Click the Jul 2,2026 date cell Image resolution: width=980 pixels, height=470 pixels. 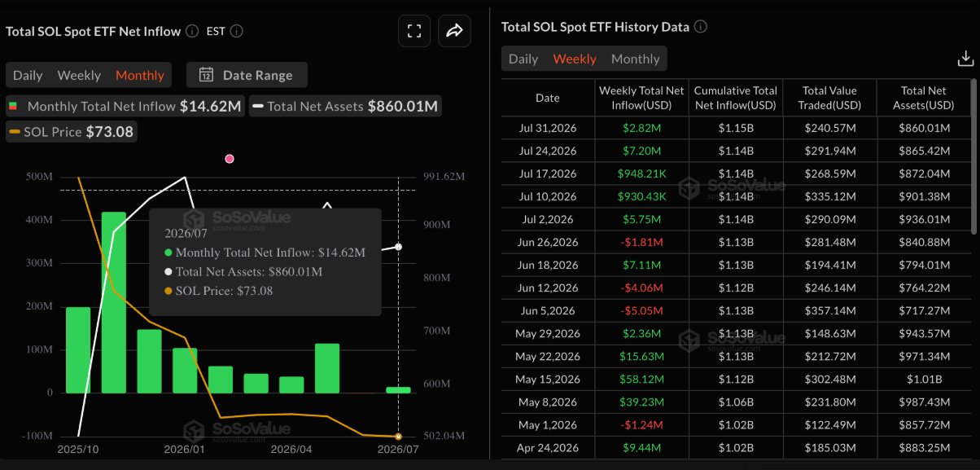548,219
